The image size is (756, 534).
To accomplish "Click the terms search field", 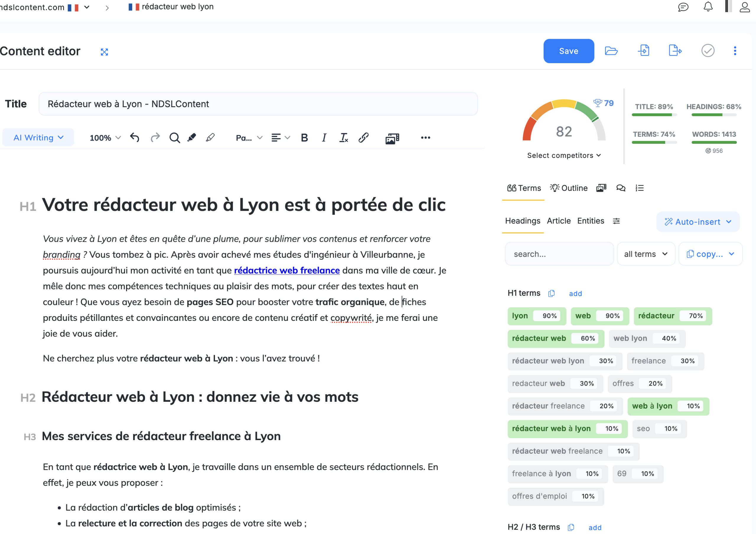I will coord(559,254).
